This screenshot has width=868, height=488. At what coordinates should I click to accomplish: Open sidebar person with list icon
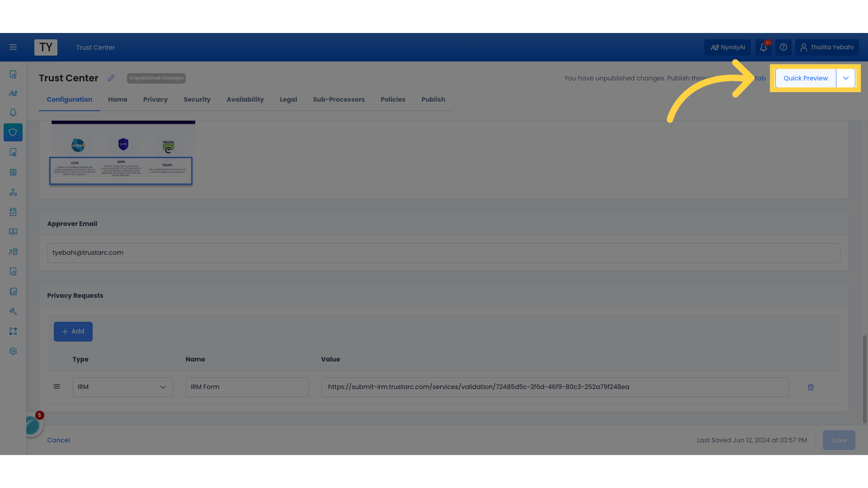pos(13,252)
